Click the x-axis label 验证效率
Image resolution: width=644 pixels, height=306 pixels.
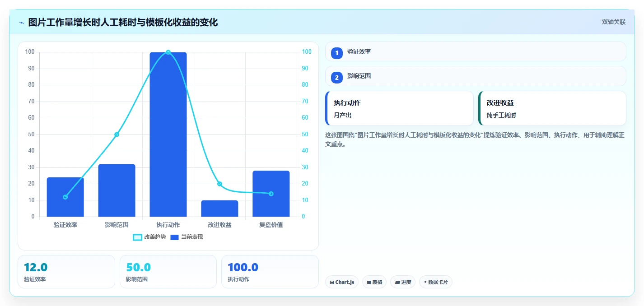tap(65, 225)
